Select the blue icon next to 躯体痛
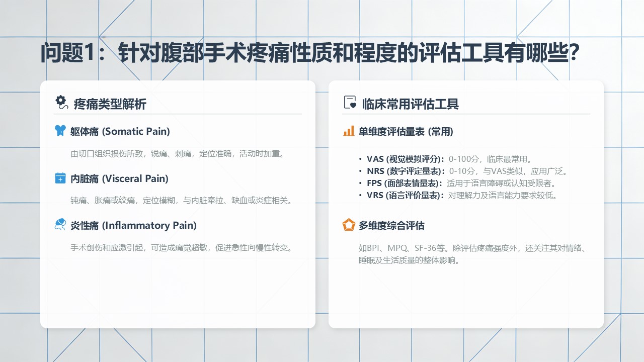Image resolution: width=644 pixels, height=362 pixels. click(60, 131)
